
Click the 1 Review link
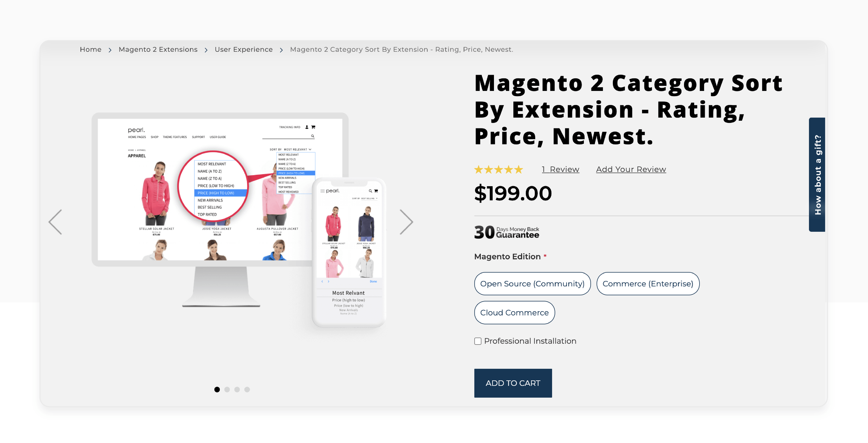point(560,169)
